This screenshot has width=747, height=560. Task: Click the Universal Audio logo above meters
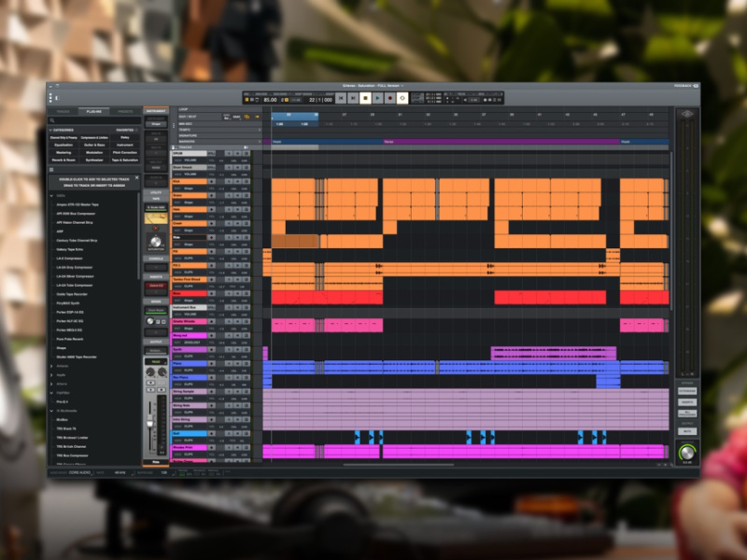coord(687,114)
